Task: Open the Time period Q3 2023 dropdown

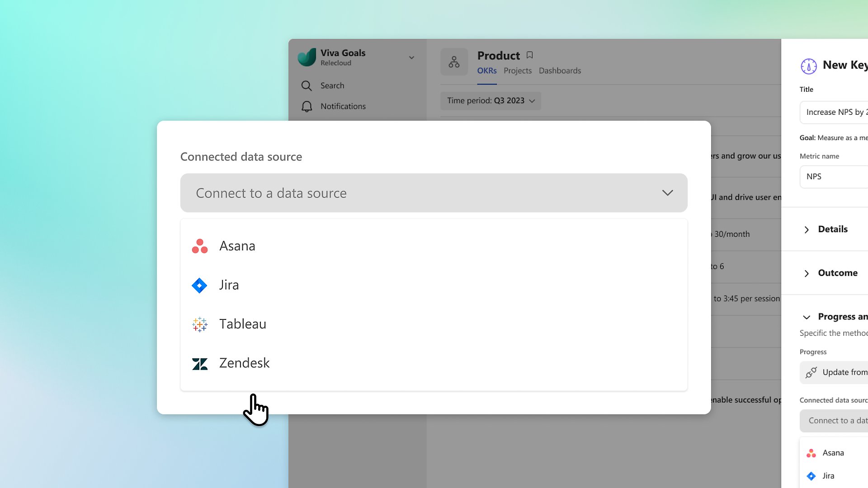Action: 491,101
